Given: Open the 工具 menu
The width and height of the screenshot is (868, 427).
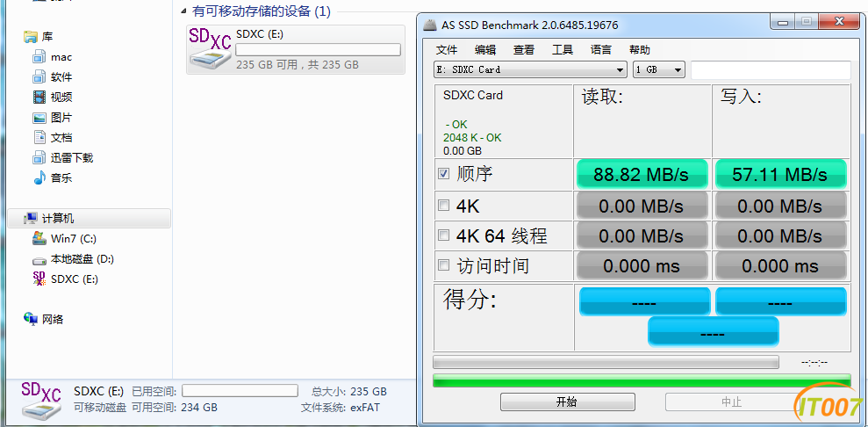Looking at the screenshot, I should point(563,50).
